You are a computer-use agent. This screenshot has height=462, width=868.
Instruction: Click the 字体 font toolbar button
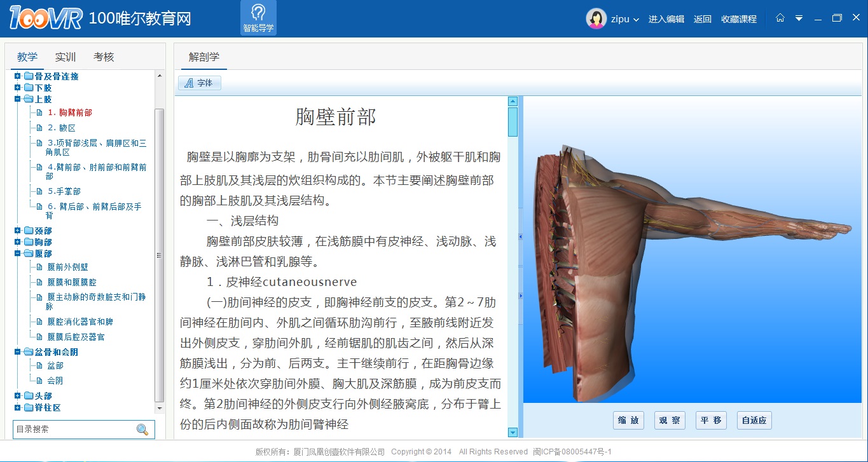tap(200, 83)
